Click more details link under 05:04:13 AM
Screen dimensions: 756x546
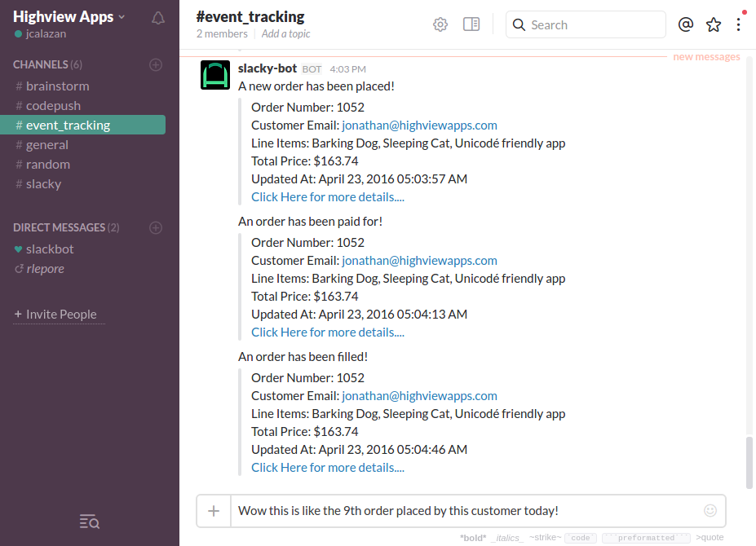(x=328, y=332)
